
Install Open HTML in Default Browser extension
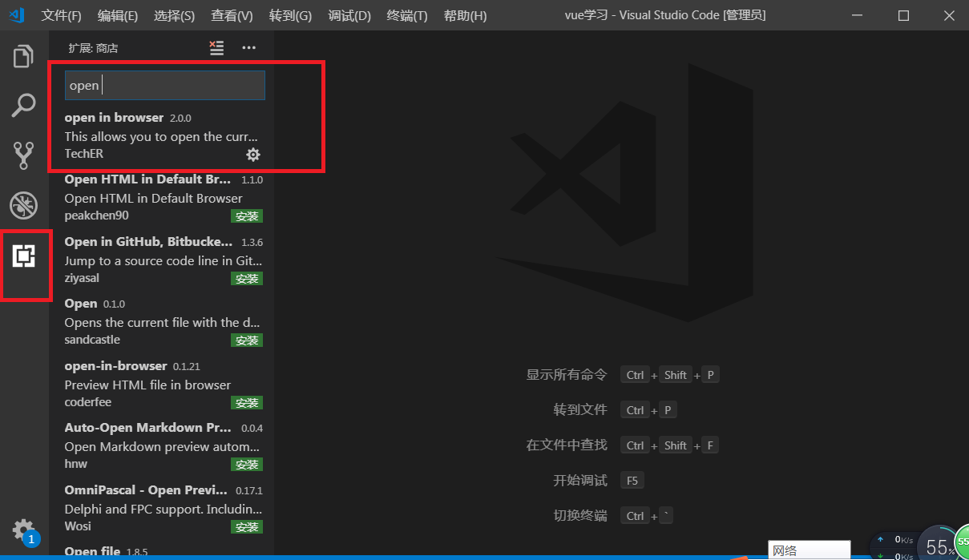tap(247, 216)
